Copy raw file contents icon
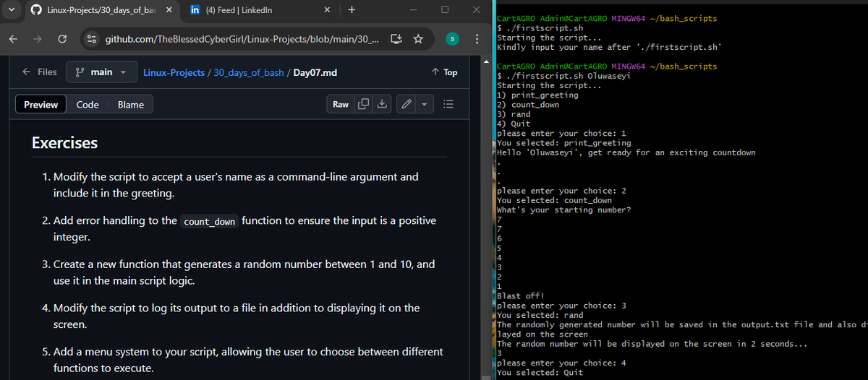The height and width of the screenshot is (380, 868). pyautogui.click(x=364, y=105)
